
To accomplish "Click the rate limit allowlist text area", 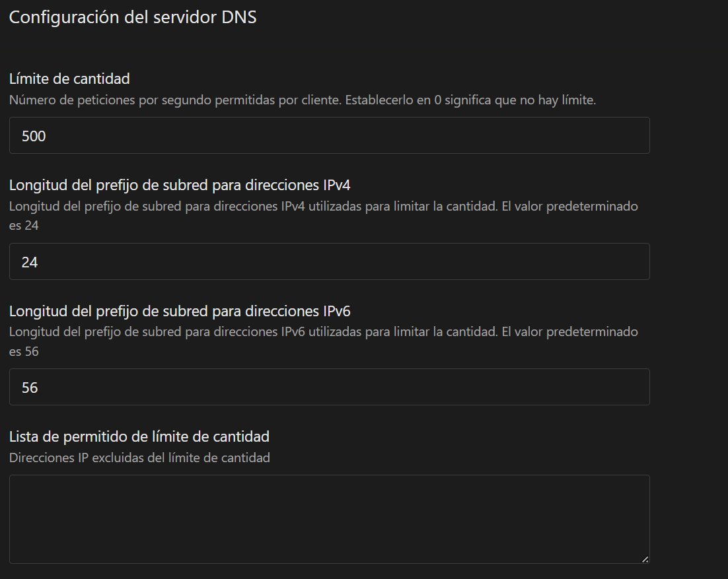I will point(329,519).
